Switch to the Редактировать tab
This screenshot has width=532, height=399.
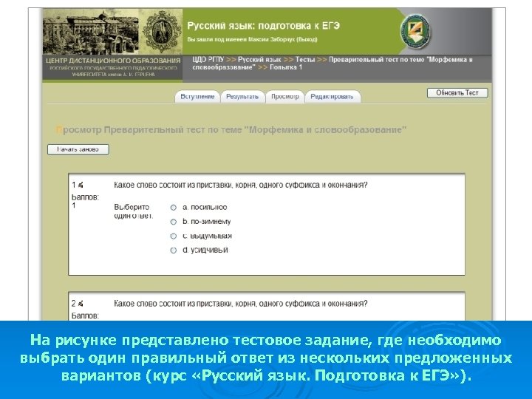(x=332, y=97)
